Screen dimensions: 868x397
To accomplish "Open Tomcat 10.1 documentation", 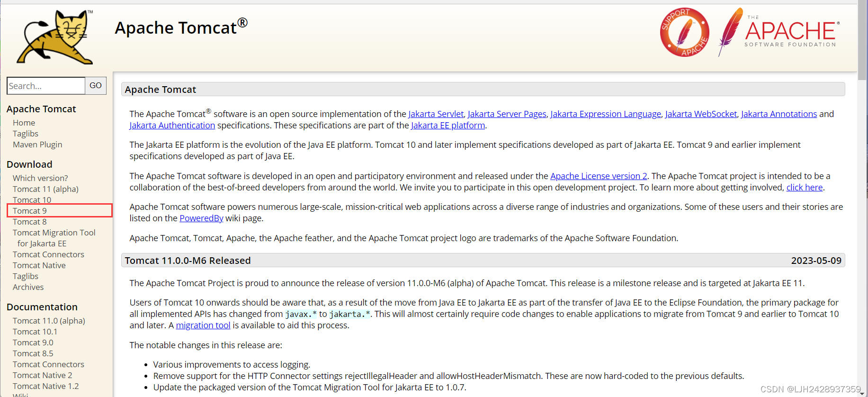I will (x=35, y=332).
